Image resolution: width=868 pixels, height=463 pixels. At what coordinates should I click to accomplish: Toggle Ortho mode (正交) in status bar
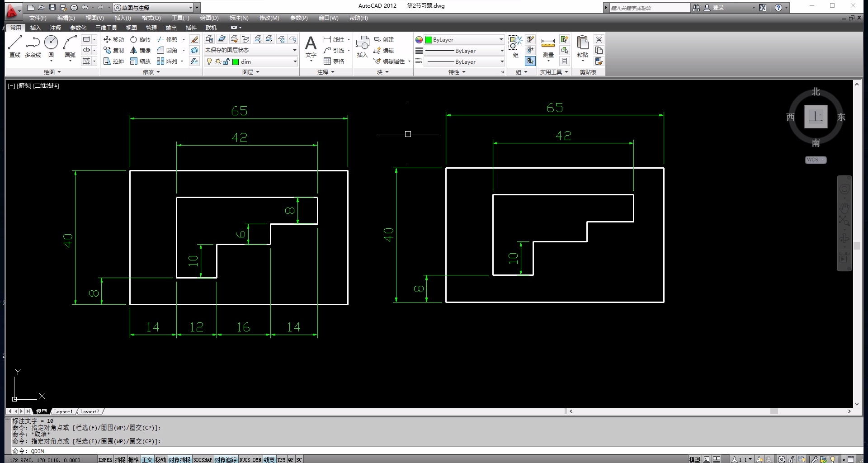click(x=147, y=459)
